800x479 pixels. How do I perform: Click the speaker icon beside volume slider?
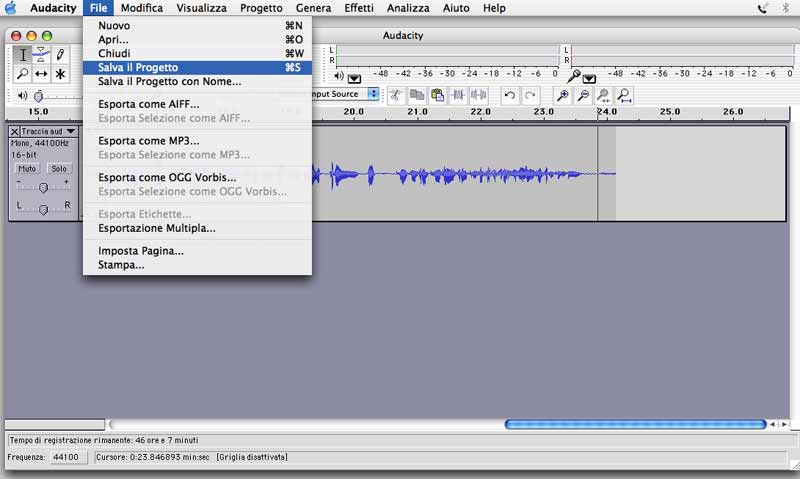tap(22, 96)
